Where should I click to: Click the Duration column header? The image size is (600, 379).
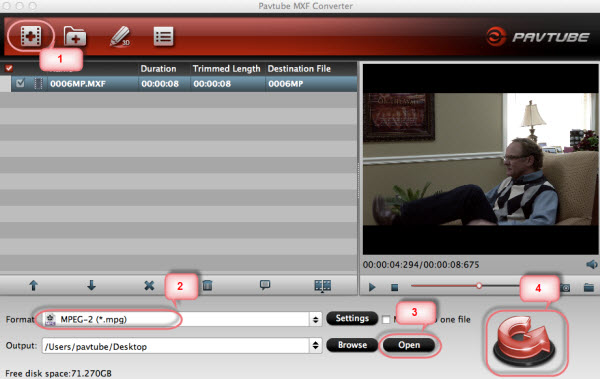(158, 69)
